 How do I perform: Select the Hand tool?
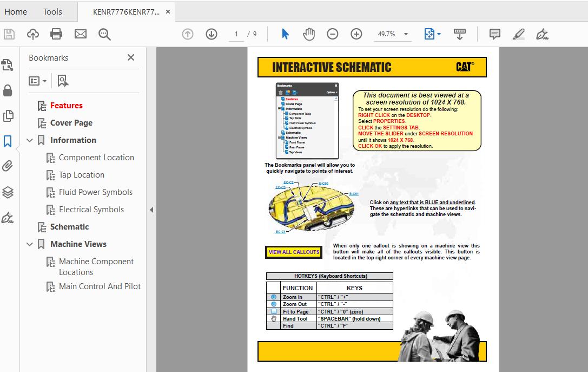coord(308,34)
